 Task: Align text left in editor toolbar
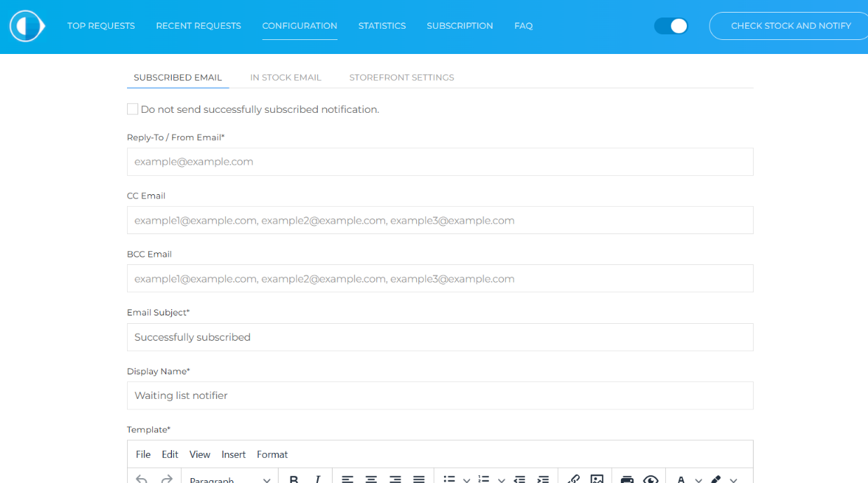[347, 479]
